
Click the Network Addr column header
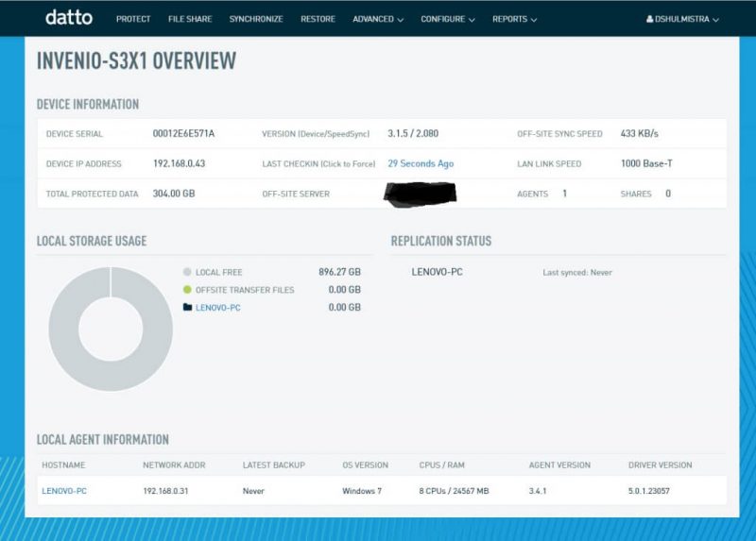point(174,465)
